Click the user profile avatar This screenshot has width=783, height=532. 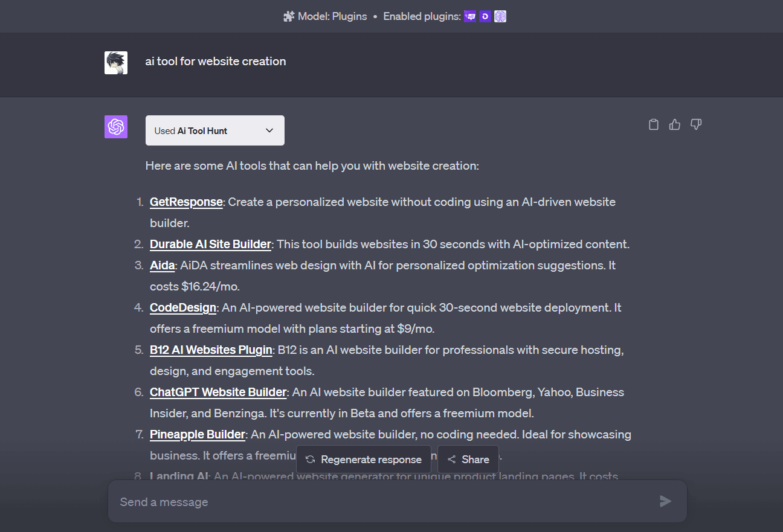pos(116,63)
